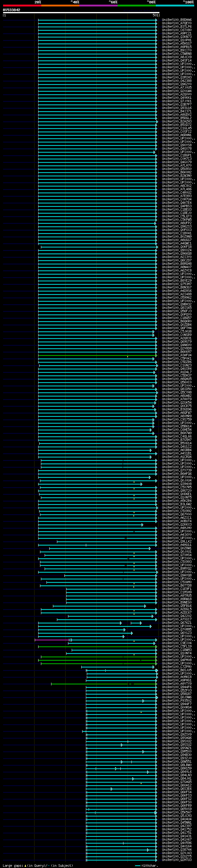Open hit UniRef100_A7QEY0
The width and height of the screenshot is (197, 868).
[x=177, y=23]
